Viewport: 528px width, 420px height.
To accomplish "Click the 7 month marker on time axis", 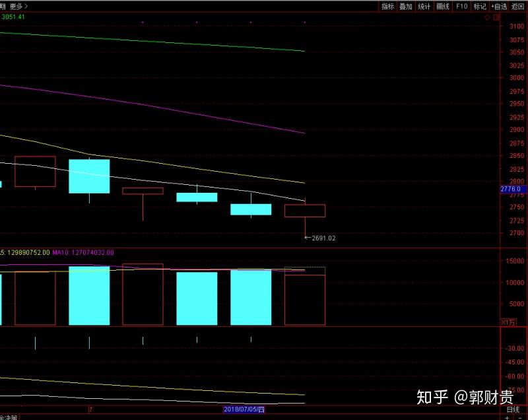I will tap(90, 409).
